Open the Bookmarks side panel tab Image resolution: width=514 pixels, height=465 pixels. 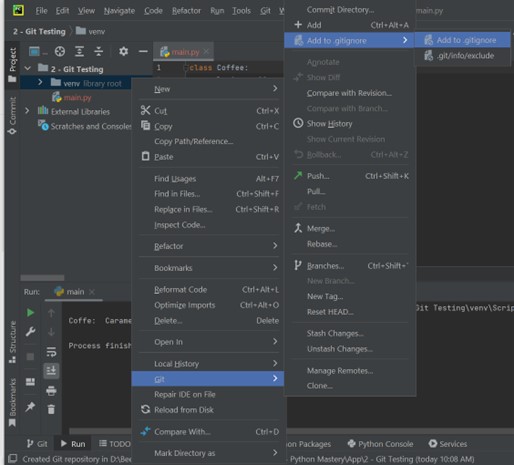point(12,402)
